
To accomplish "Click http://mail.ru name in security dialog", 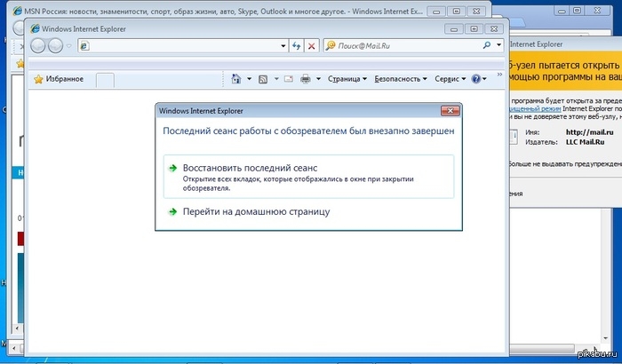I will pyautogui.click(x=589, y=132).
